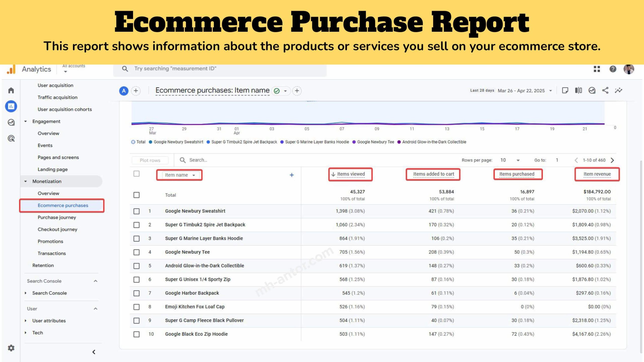644x362 pixels.
Task: Open the edit comparisons icon
Action: (578, 90)
